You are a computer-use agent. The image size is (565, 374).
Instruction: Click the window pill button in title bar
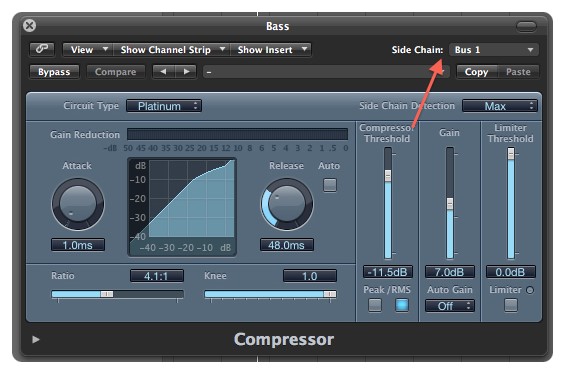(x=526, y=26)
